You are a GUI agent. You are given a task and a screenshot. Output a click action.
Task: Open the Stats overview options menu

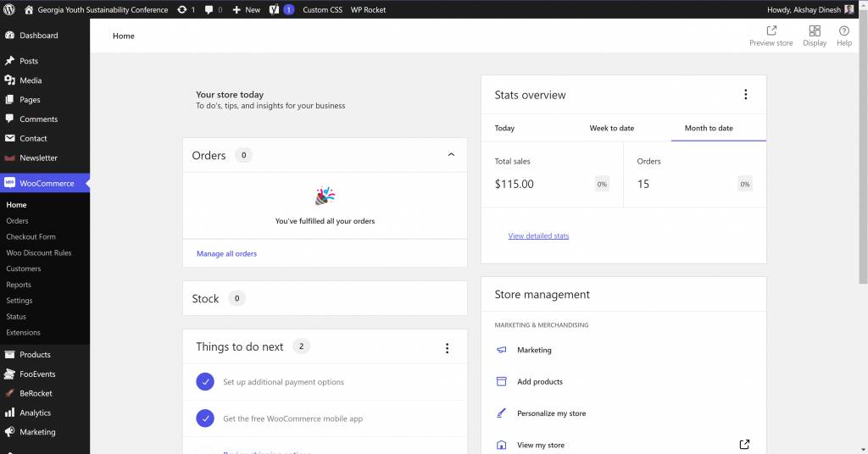(746, 95)
